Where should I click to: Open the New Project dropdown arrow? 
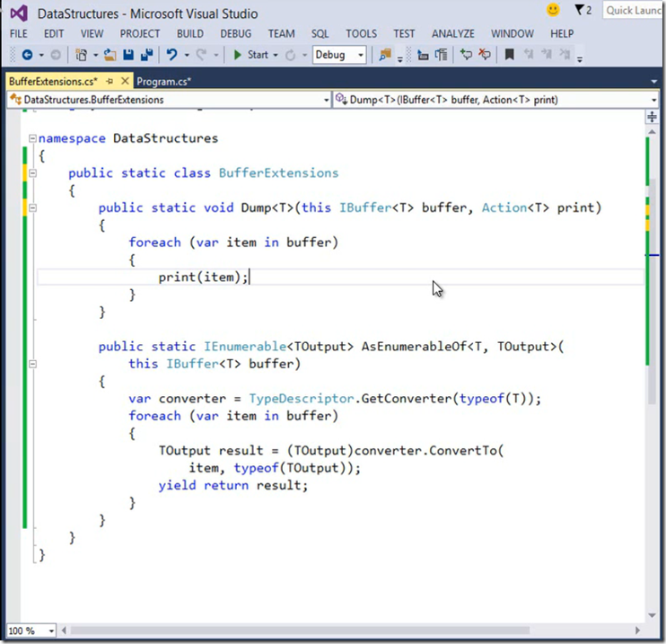(95, 56)
